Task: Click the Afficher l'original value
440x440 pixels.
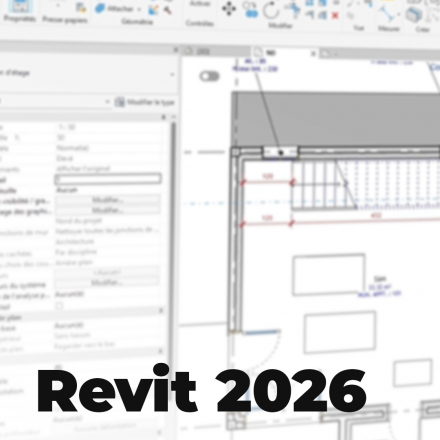Action: pyautogui.click(x=83, y=169)
